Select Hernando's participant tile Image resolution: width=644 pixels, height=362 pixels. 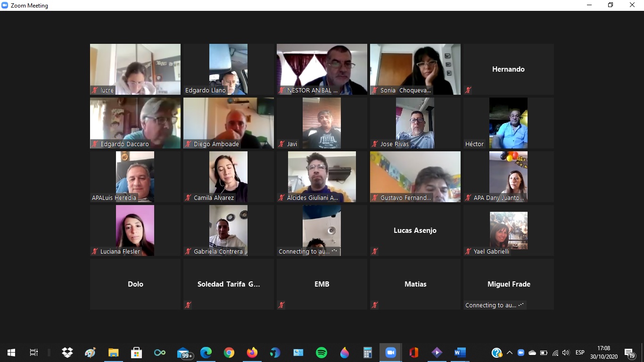tap(509, 69)
